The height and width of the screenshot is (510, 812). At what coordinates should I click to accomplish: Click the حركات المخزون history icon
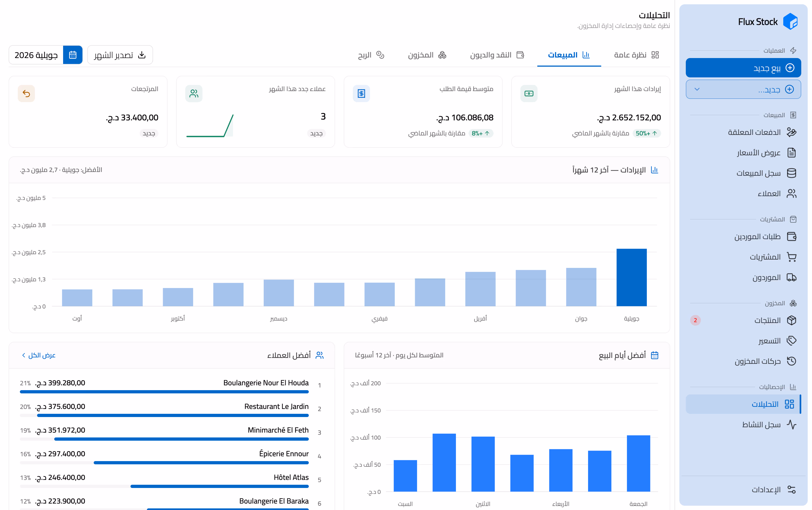[791, 361]
